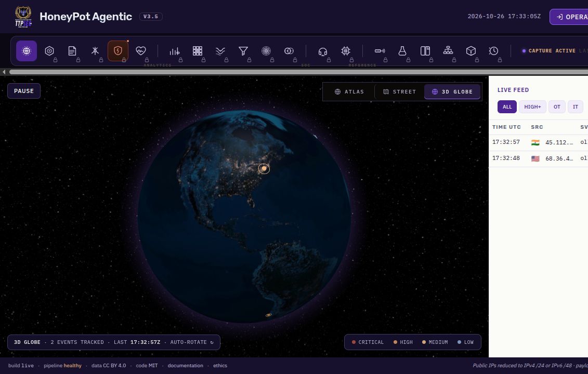588x374 pixels.
Task: Select the ALL live feed filter
Action: (x=507, y=107)
